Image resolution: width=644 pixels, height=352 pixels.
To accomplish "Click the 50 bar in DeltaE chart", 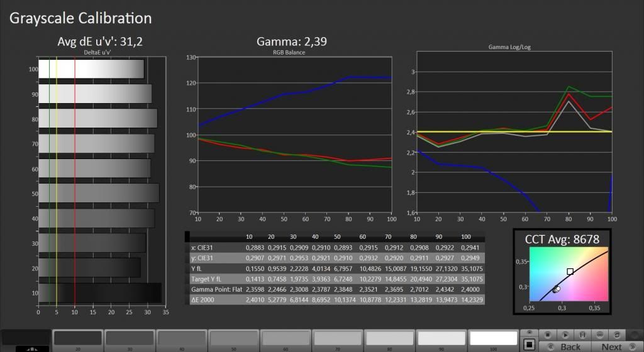I will click(x=99, y=193).
